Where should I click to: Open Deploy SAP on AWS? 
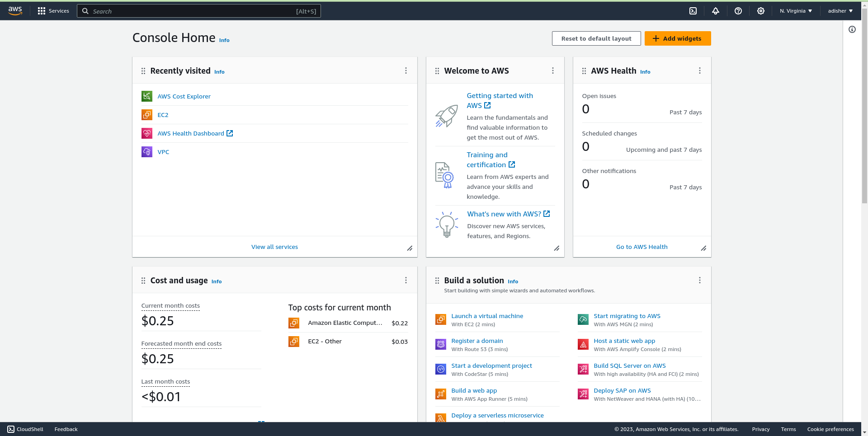(623, 390)
